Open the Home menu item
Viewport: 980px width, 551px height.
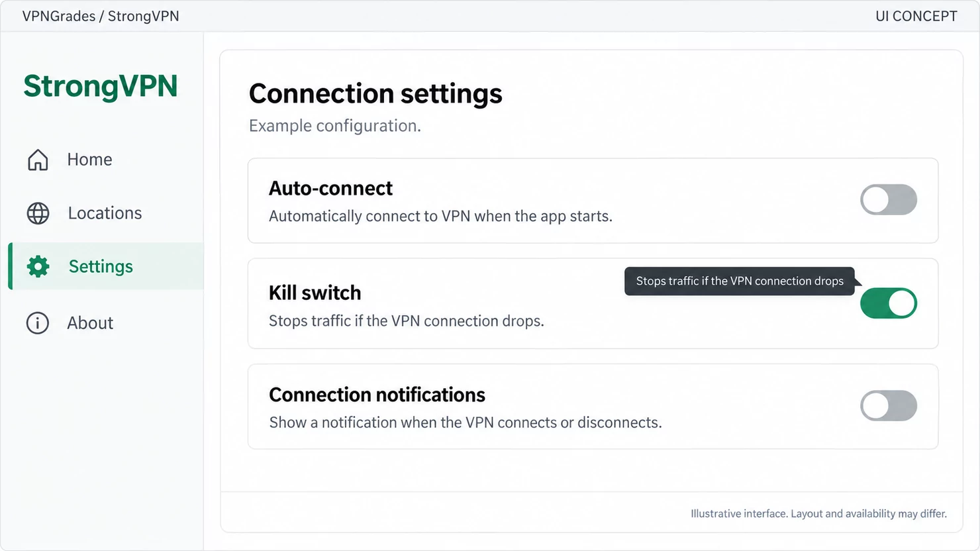click(x=89, y=160)
